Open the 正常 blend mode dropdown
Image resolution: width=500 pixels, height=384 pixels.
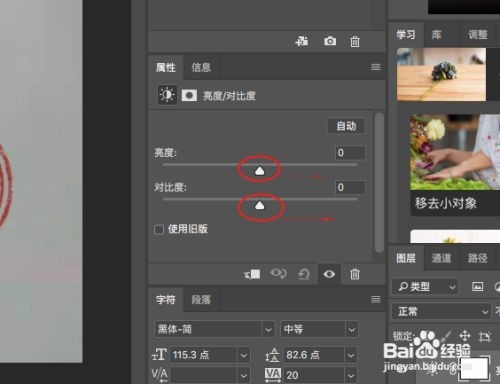441,312
